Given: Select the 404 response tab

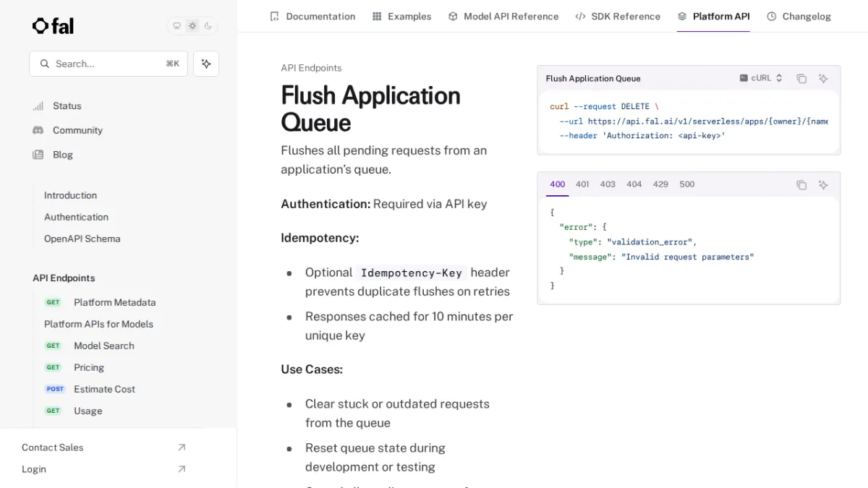Looking at the screenshot, I should click(x=634, y=184).
